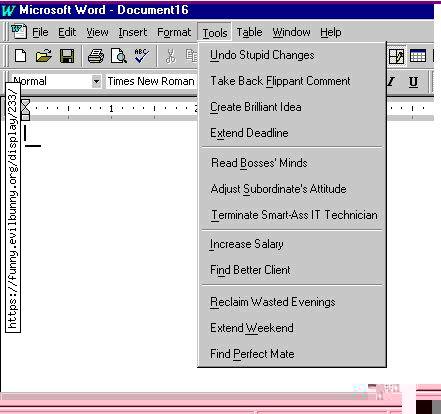Open the Window menu
Viewport: 441px width, 414px height.
(291, 32)
